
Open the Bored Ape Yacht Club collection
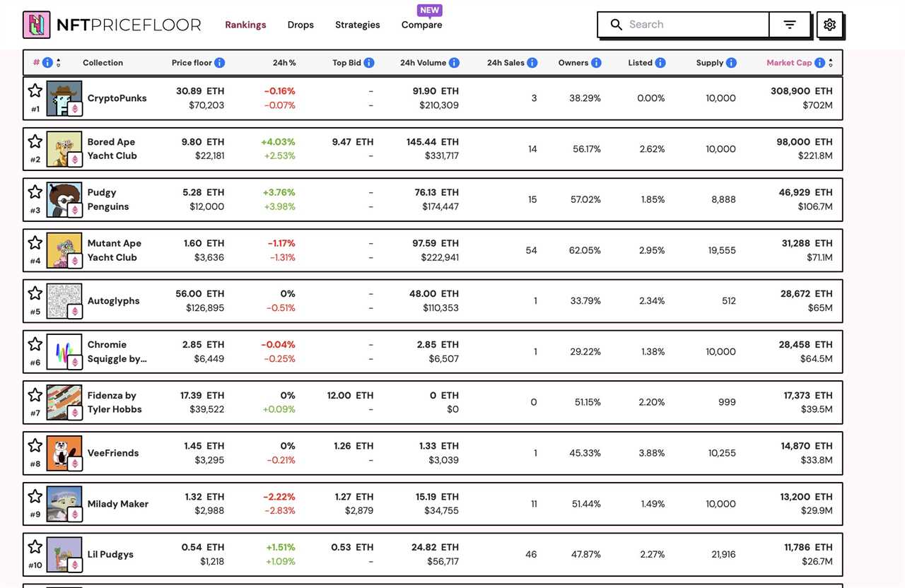111,148
